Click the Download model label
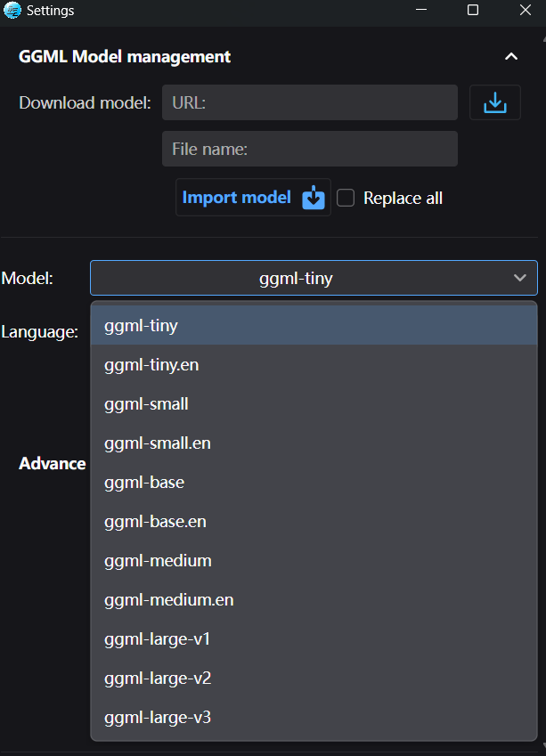 pyautogui.click(x=85, y=102)
